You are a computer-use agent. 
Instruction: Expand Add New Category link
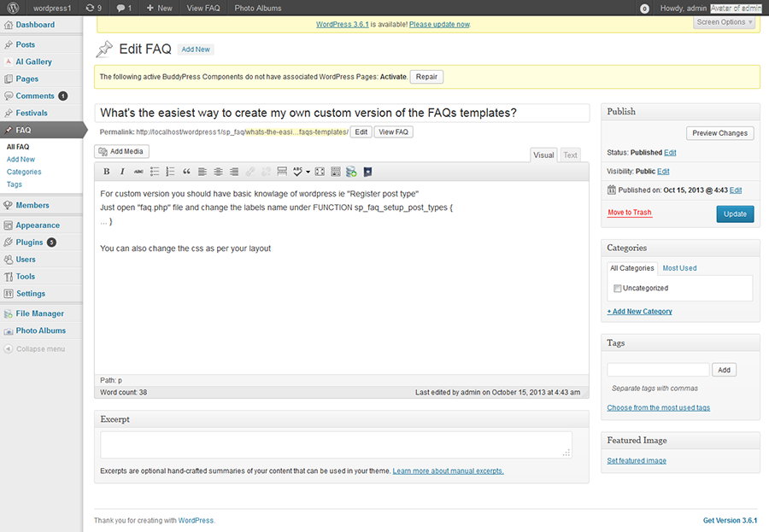tap(639, 312)
